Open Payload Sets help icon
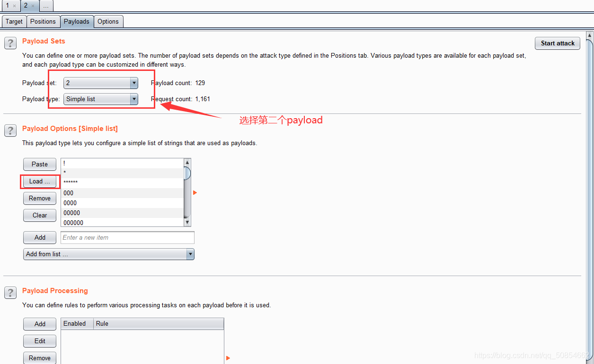Image resolution: width=594 pixels, height=364 pixels. point(10,43)
